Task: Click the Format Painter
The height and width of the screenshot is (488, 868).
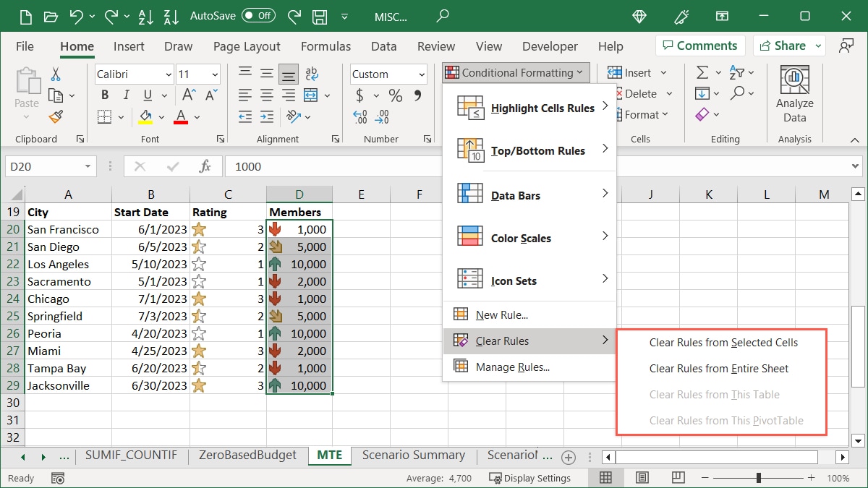Action: point(56,117)
